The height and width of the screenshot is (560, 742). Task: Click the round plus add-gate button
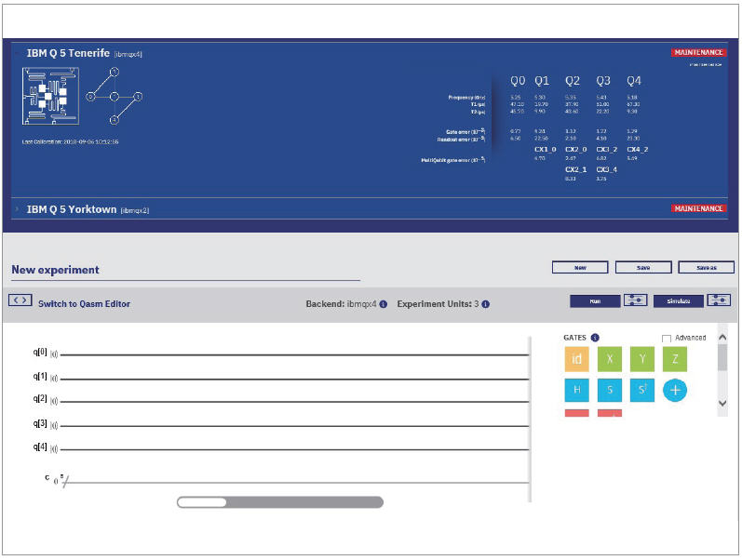click(675, 391)
